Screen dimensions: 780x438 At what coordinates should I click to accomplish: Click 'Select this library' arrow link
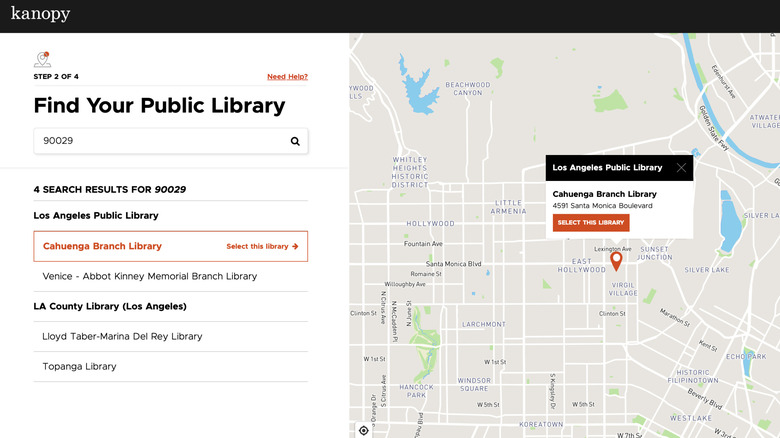[x=262, y=246]
